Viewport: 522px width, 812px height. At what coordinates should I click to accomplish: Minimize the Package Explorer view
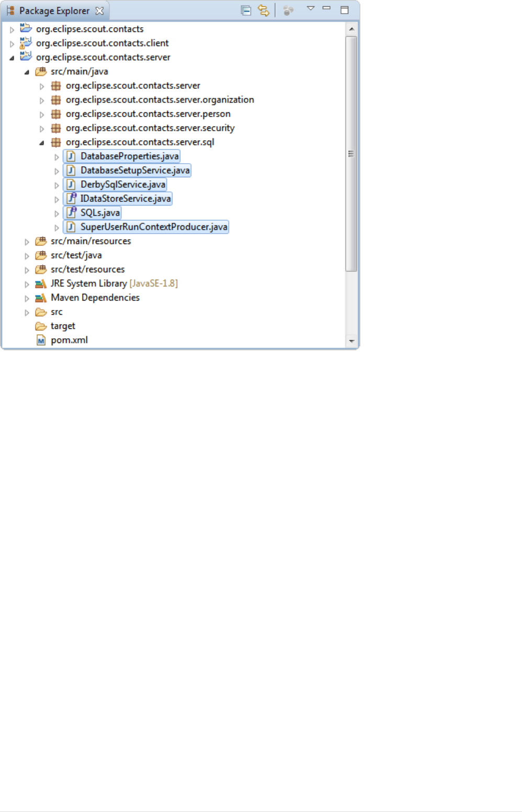326,8
